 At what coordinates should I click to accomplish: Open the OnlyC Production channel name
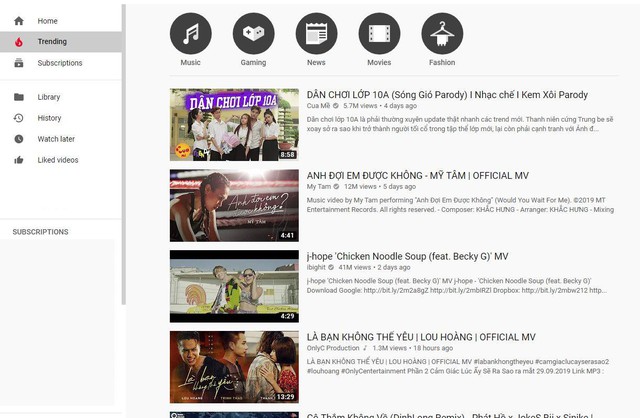pos(333,348)
